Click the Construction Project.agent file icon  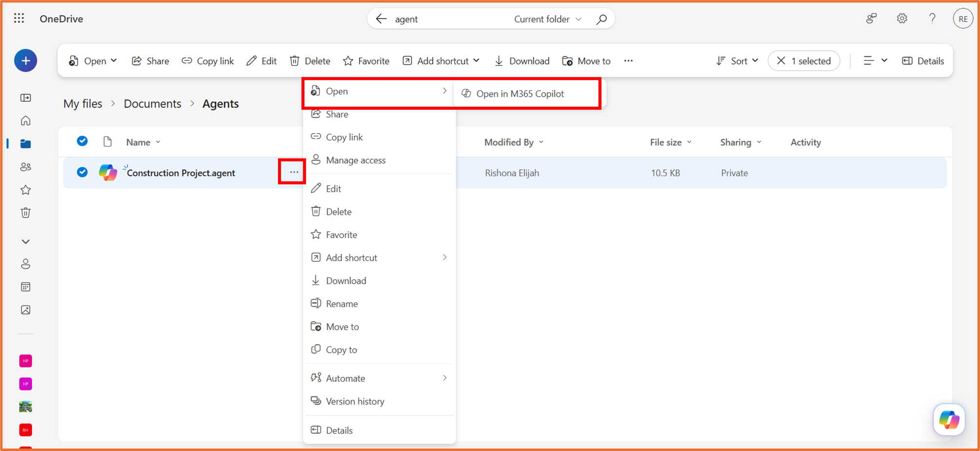coord(108,172)
